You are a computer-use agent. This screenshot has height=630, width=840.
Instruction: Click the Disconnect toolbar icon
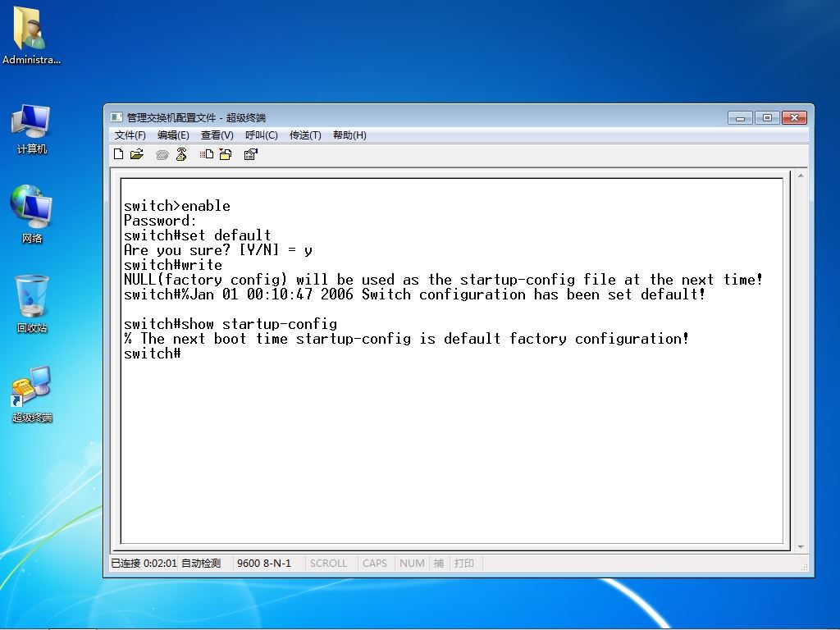[x=181, y=154]
